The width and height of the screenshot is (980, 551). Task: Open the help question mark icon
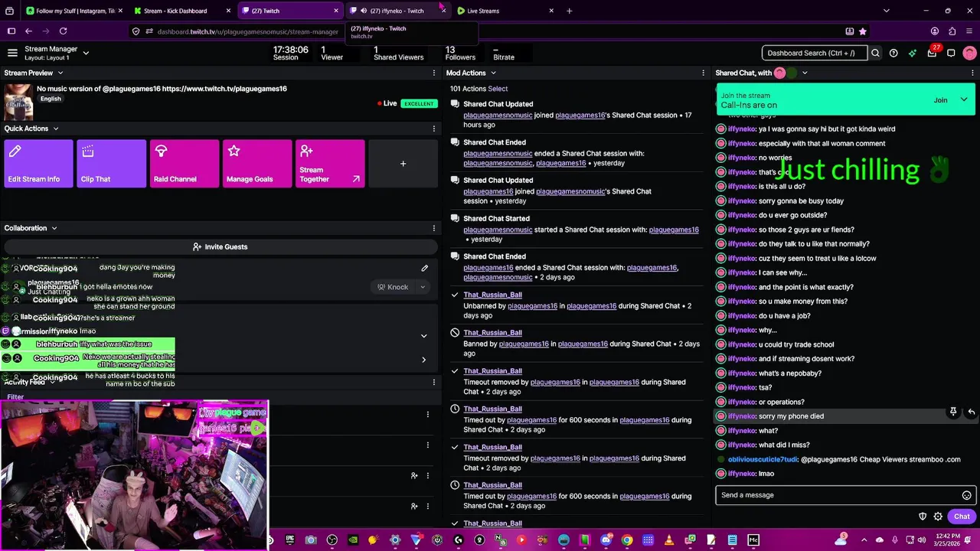click(x=893, y=53)
